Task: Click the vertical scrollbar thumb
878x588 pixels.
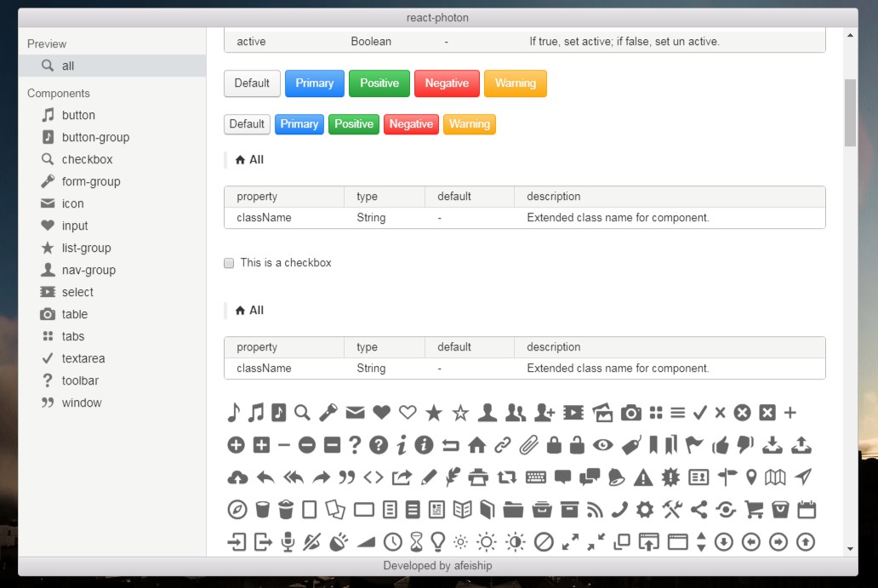Action: [850, 113]
